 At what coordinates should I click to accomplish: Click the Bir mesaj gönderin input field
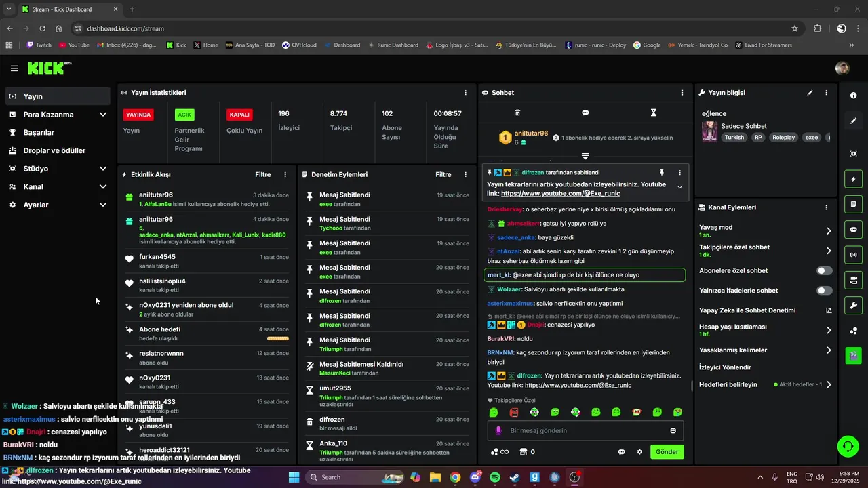[x=585, y=430]
